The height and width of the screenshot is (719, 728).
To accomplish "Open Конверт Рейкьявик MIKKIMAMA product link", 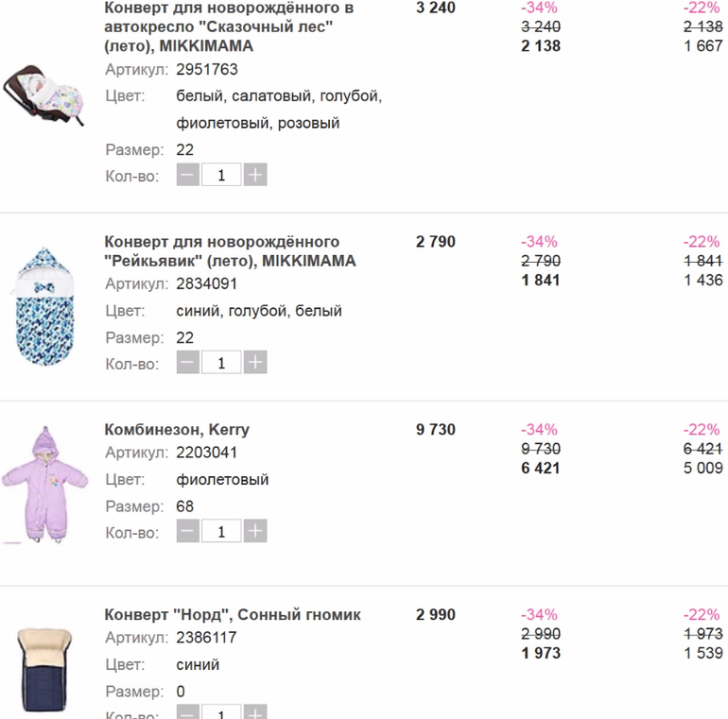I will [x=230, y=251].
